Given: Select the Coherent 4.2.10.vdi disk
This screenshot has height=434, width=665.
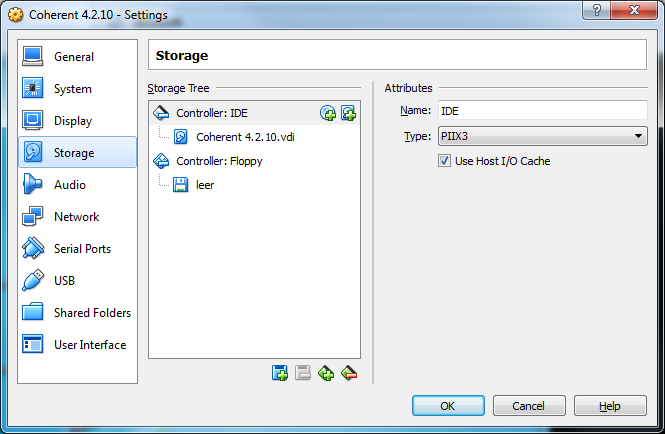Looking at the screenshot, I should coord(244,137).
